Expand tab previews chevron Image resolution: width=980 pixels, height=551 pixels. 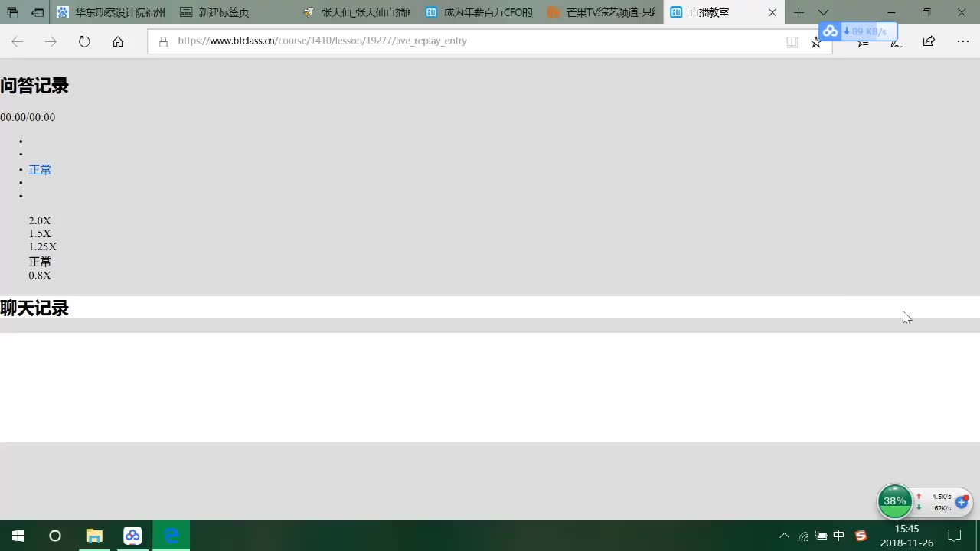pos(823,12)
